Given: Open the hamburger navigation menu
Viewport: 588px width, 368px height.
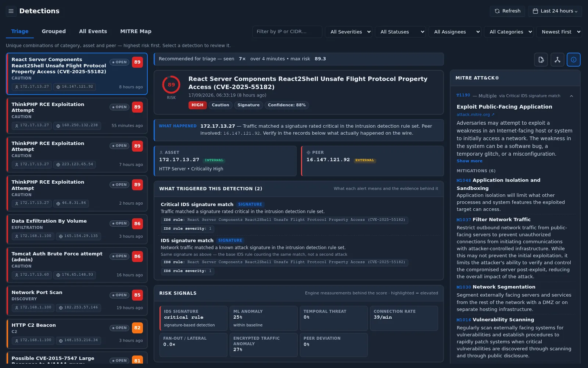Looking at the screenshot, I should [11, 11].
